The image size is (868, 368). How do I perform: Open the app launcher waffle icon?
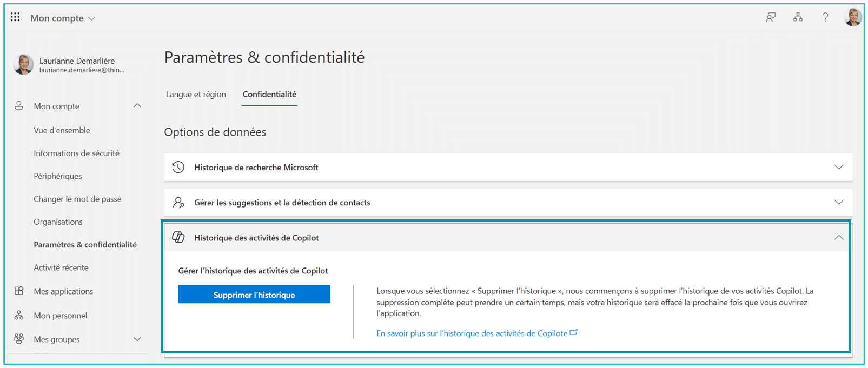click(15, 17)
